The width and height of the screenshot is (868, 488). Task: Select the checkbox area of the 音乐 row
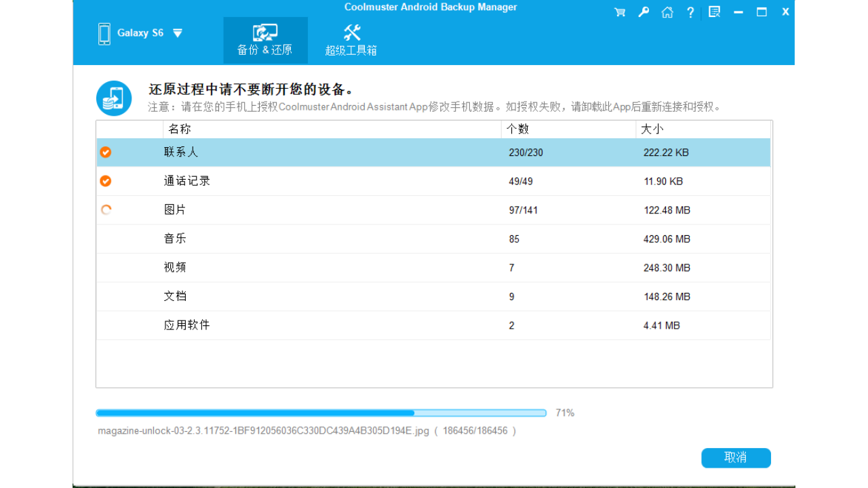(106, 239)
